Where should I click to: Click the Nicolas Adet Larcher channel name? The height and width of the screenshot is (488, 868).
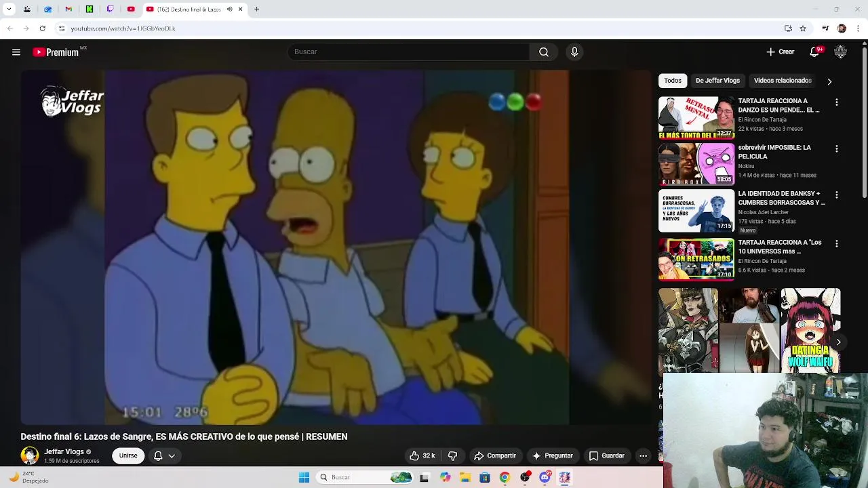coord(763,212)
